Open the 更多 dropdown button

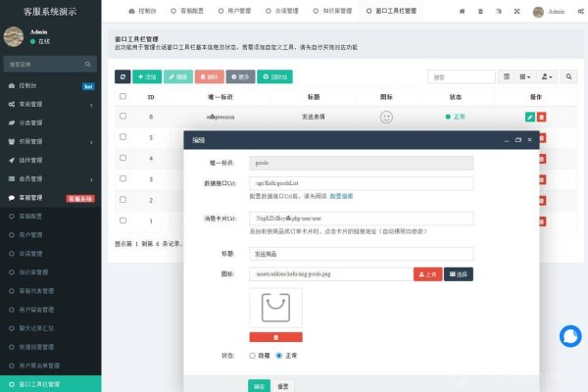[x=240, y=76]
